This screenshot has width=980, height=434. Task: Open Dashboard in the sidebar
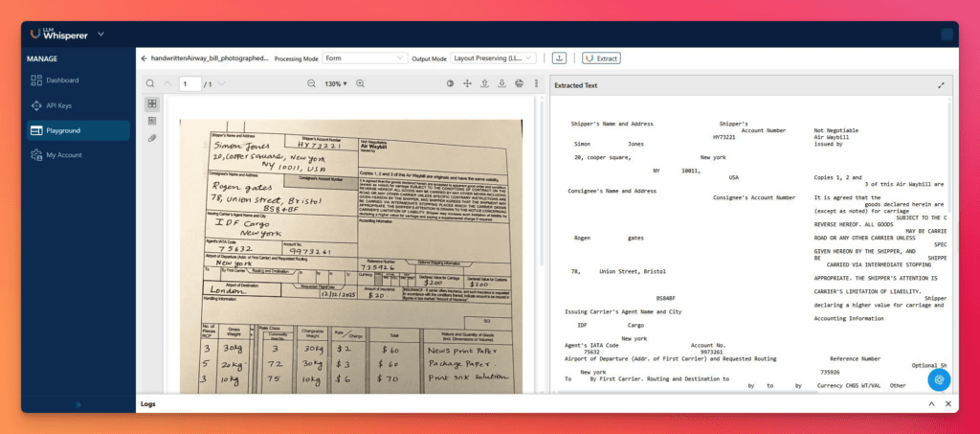[x=62, y=80]
